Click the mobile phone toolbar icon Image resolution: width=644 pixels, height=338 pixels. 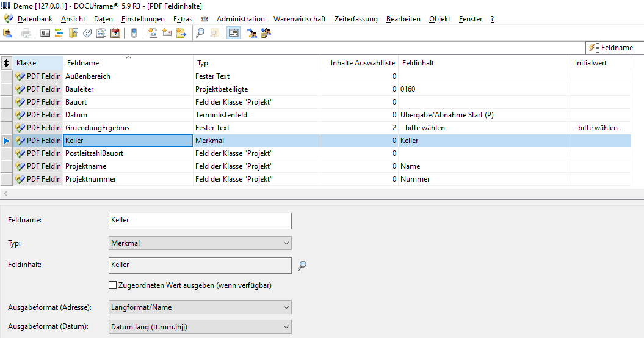(134, 33)
